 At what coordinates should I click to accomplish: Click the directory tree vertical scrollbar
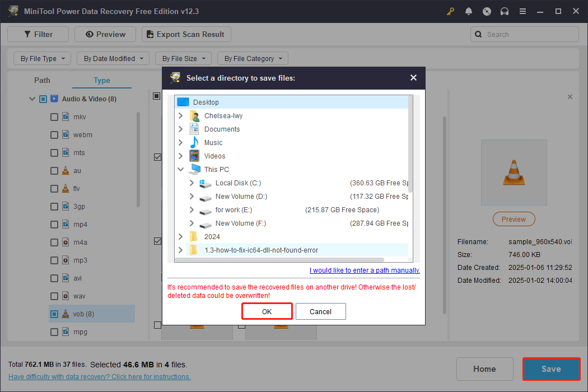(410, 144)
